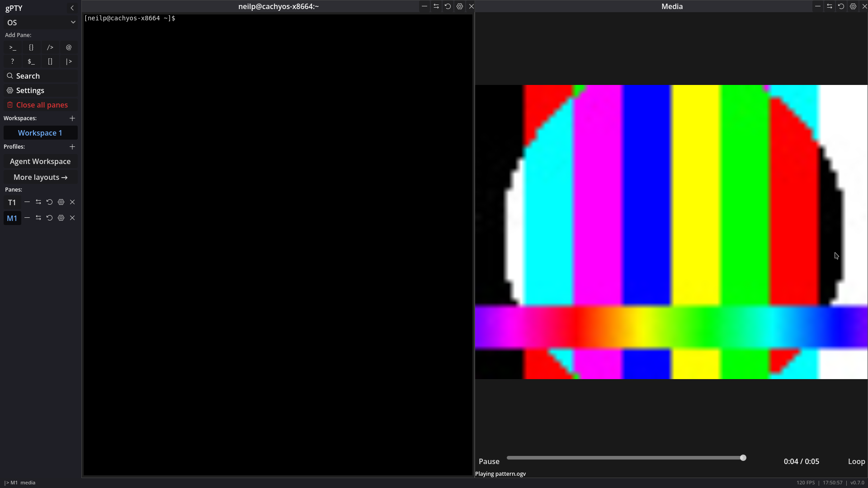Swap the M1 pane from the panes list
Screen dimensions: 868x488
click(38, 218)
